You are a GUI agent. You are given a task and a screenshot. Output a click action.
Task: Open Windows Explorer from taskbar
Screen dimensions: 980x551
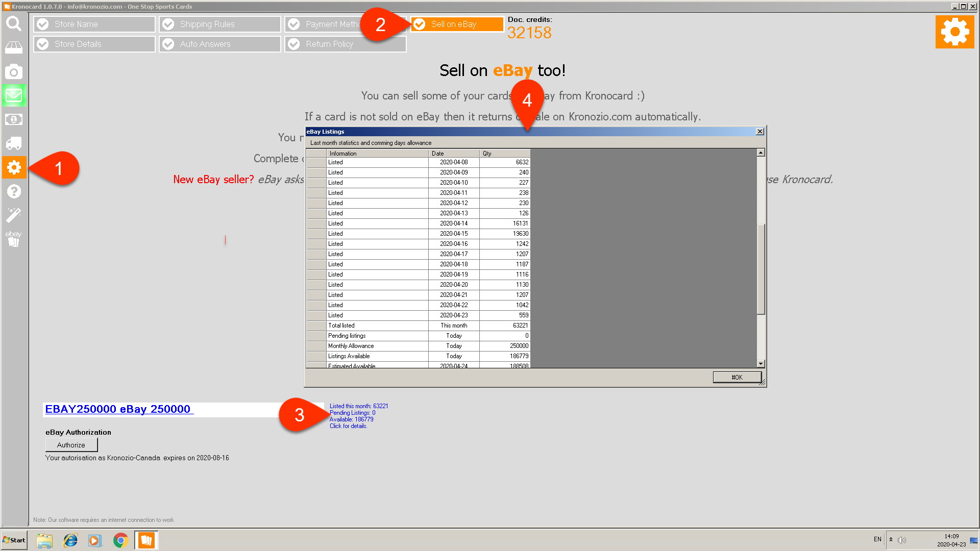[x=44, y=540]
